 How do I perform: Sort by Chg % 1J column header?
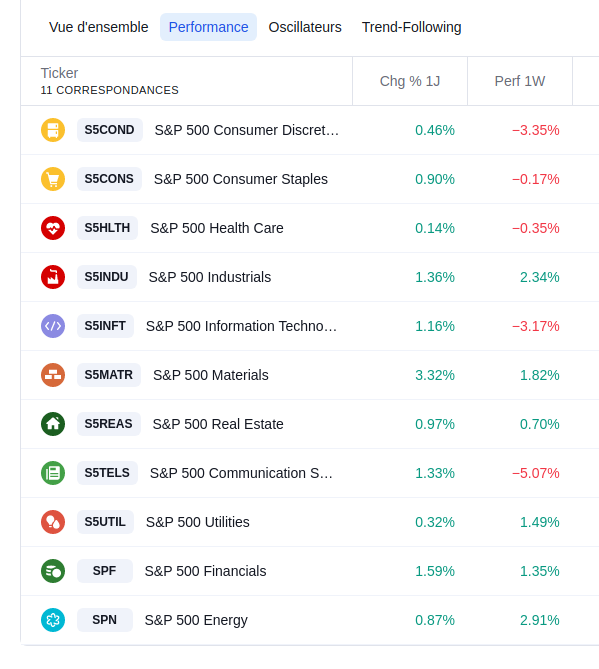[410, 81]
